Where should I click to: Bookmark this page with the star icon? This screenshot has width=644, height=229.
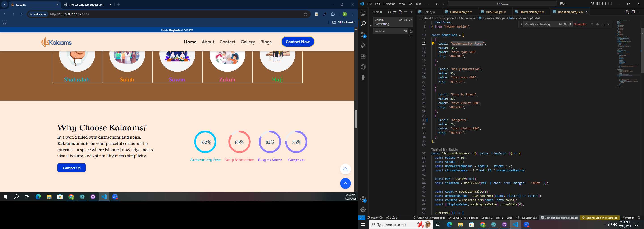pos(305,14)
